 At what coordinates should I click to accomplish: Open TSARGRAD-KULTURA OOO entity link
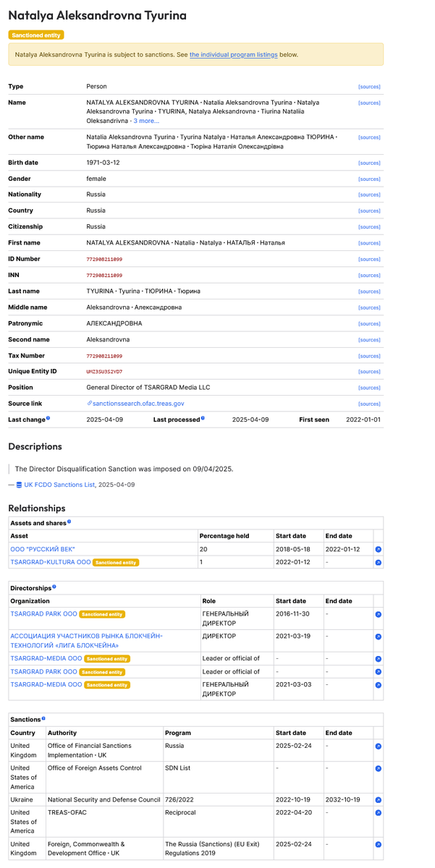[51, 562]
